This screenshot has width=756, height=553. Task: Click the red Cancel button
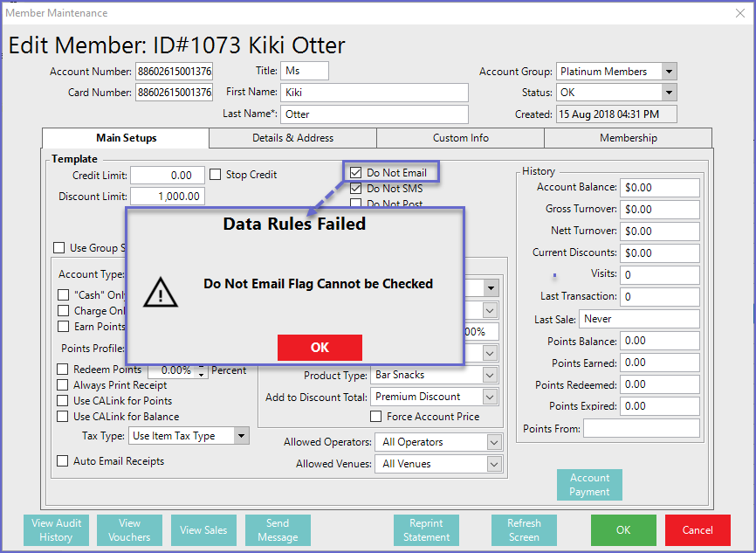(698, 530)
